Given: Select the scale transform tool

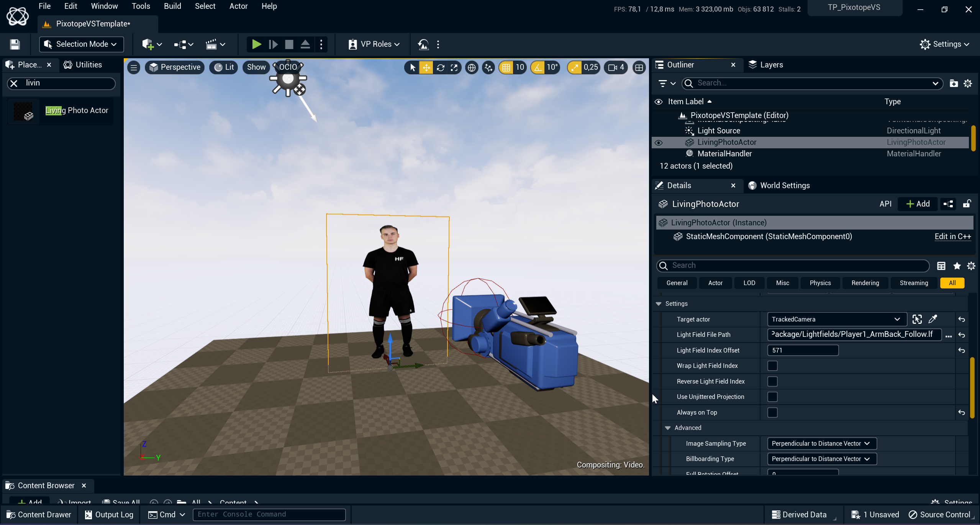Looking at the screenshot, I should (454, 68).
